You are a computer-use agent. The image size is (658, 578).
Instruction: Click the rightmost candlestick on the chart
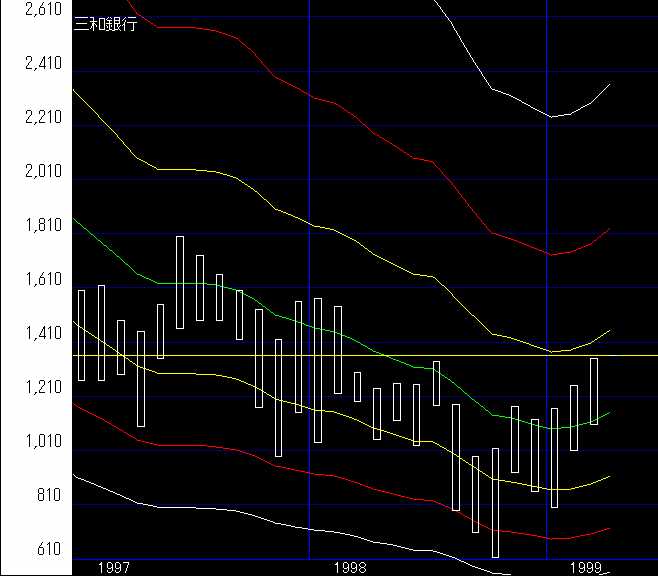tap(594, 390)
